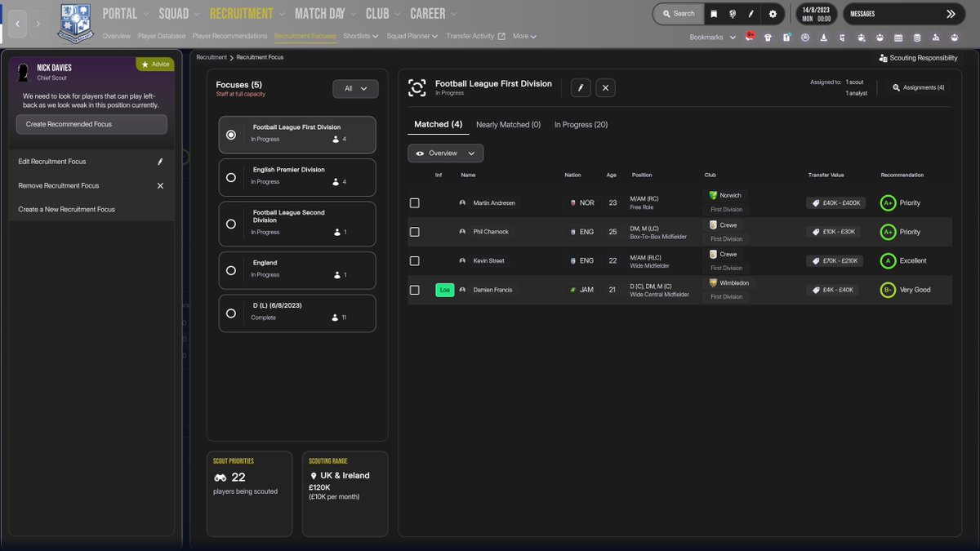Open the All filter dropdown in Focuses
Screen dimensions: 980x551
coord(355,88)
